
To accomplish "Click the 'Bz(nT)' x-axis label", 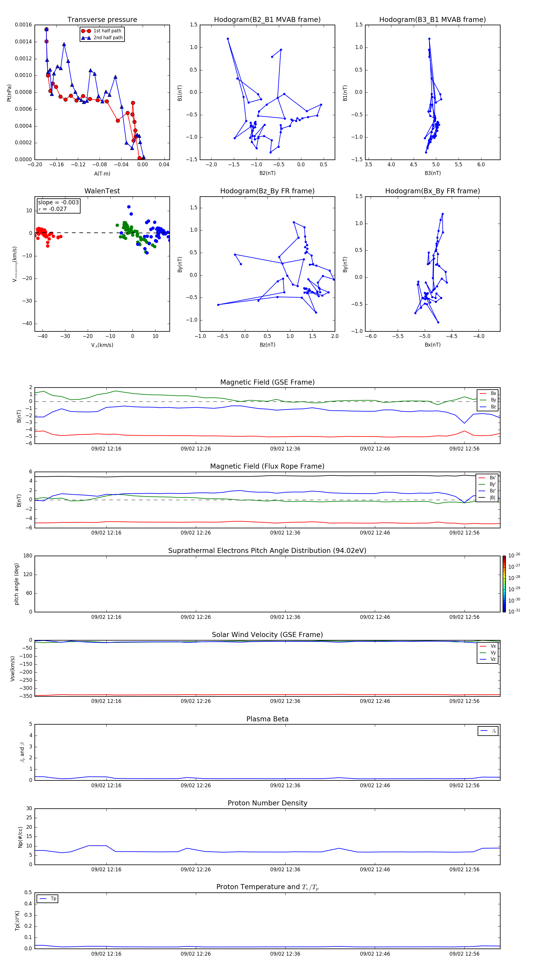I will (267, 345).
